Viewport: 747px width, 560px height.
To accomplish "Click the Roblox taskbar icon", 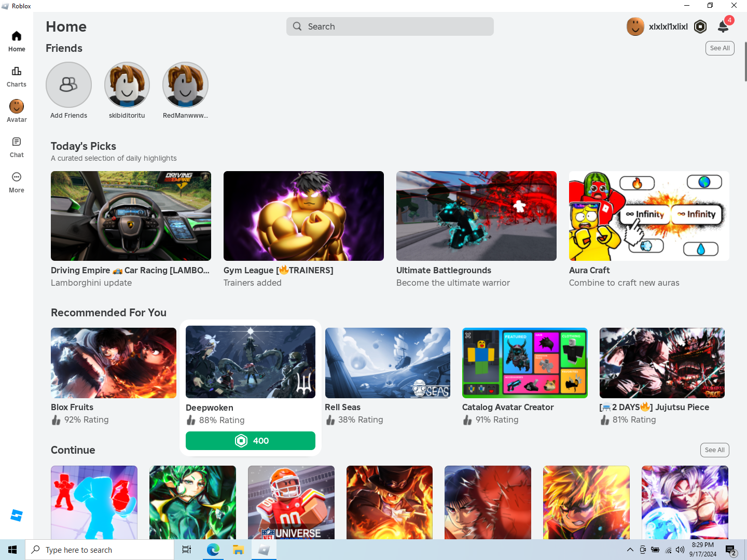I will tap(264, 550).
